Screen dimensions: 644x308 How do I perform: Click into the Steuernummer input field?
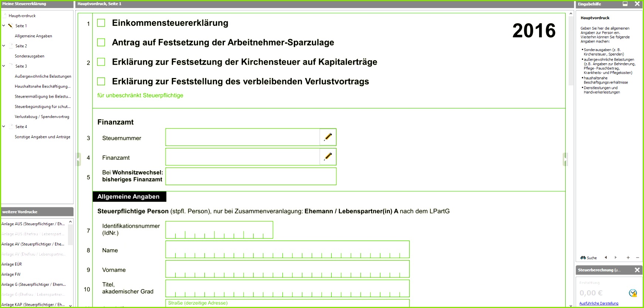tap(242, 137)
